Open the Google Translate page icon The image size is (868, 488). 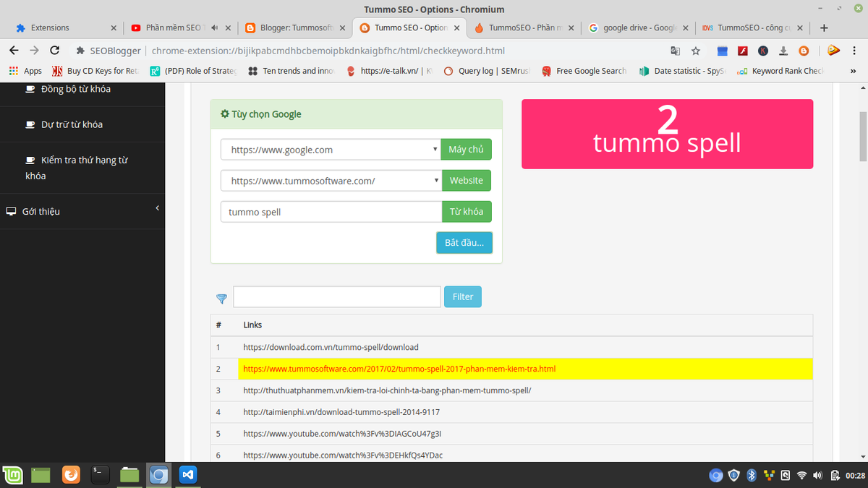coord(675,51)
